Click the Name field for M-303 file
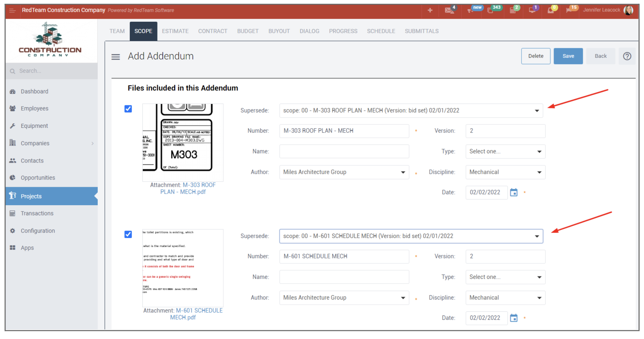The image size is (644, 339). coord(344,151)
